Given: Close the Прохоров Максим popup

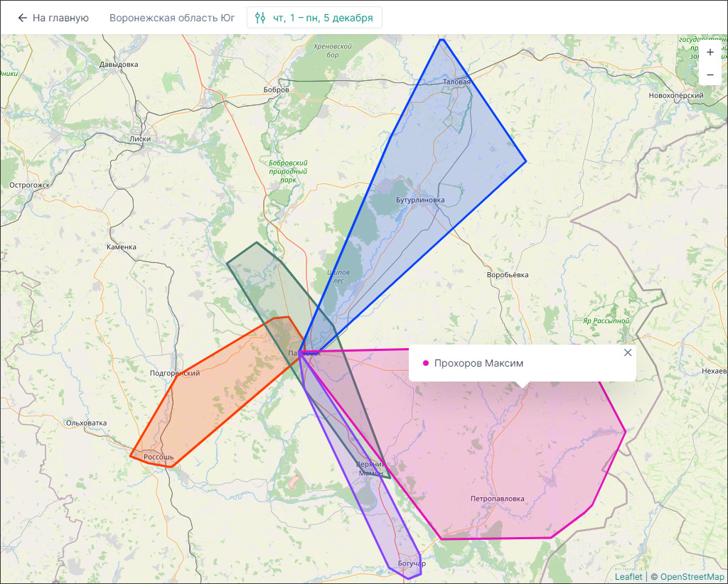Looking at the screenshot, I should 627,352.
